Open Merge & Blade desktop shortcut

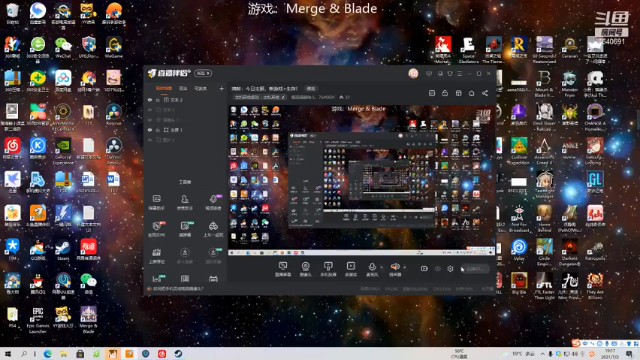(89, 320)
